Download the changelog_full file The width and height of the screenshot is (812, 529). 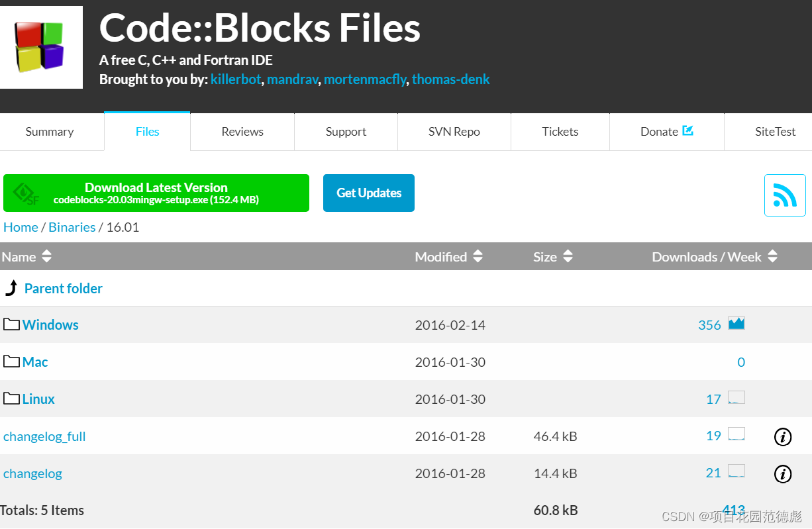tap(44, 436)
